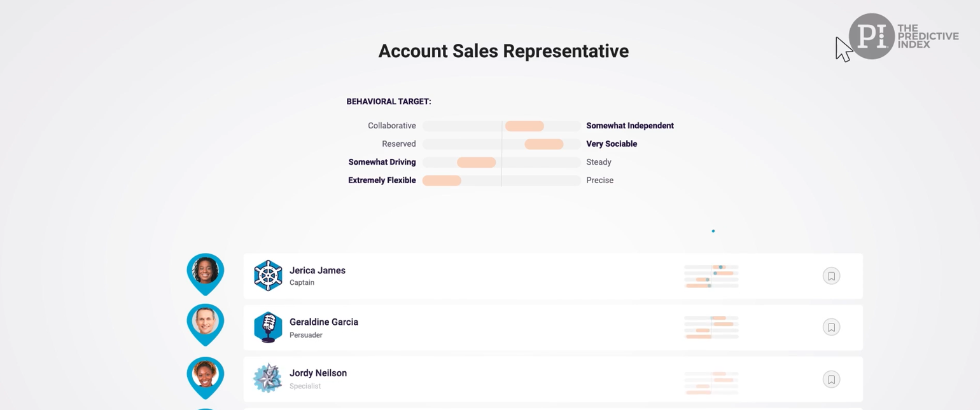Screen dimensions: 980x410
Task: Select the Geraldine Garcia name
Action: coord(324,322)
